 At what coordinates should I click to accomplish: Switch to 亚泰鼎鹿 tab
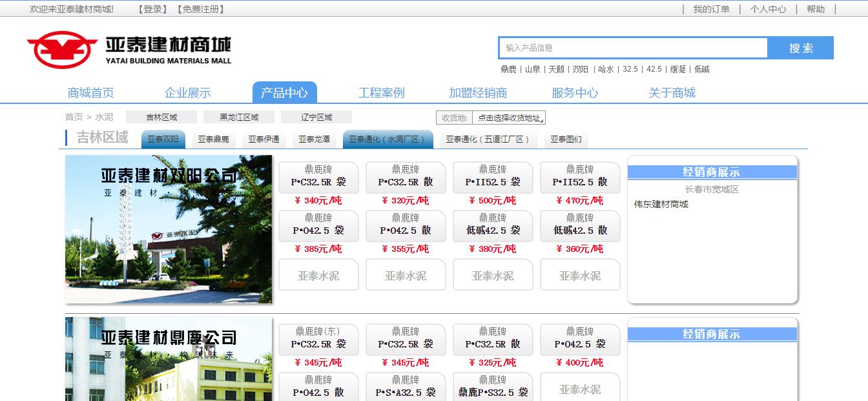click(213, 139)
